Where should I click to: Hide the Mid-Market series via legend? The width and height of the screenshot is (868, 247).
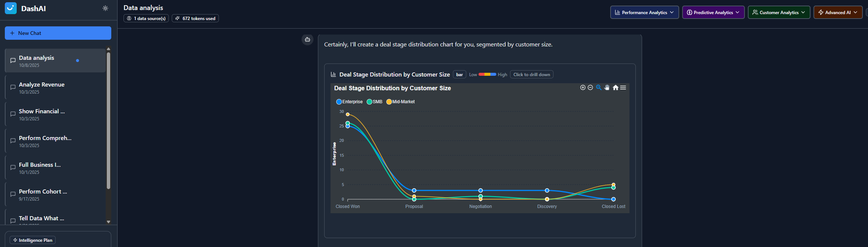coord(400,101)
